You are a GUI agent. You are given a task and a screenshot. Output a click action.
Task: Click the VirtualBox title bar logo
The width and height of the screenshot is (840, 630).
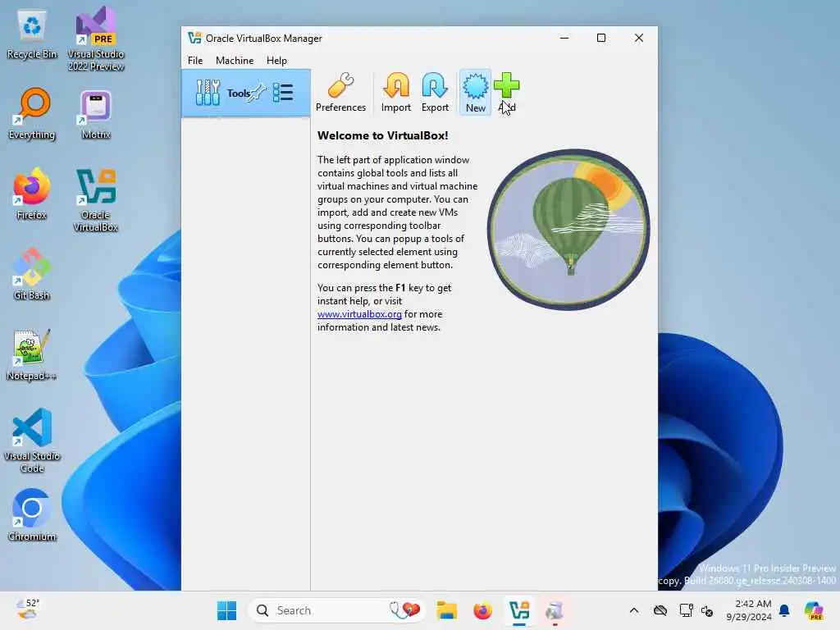tap(194, 38)
